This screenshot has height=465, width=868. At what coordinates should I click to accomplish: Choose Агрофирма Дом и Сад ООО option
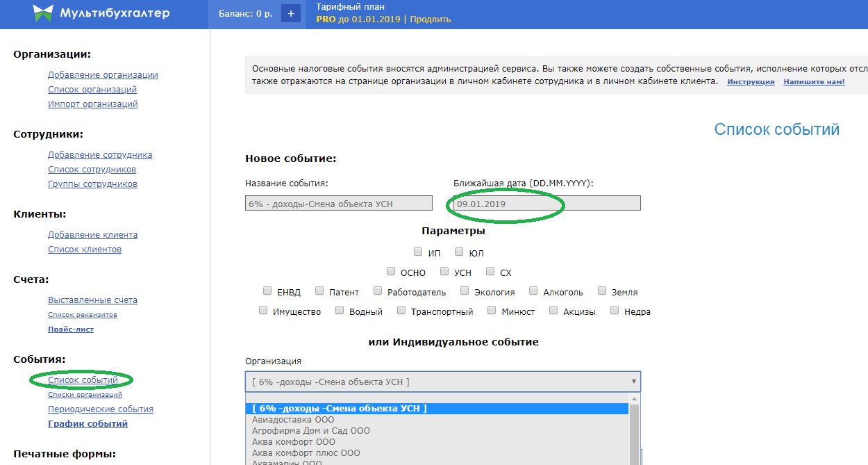(310, 431)
